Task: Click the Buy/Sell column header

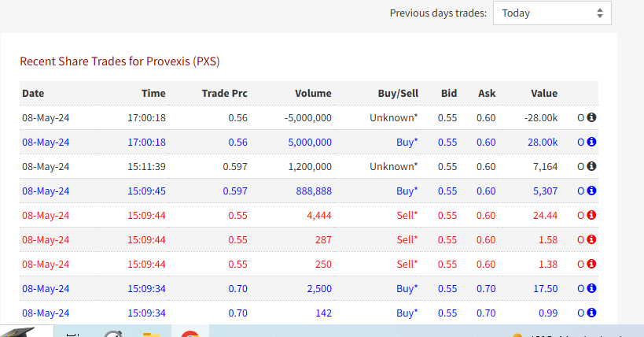Action: click(x=398, y=94)
